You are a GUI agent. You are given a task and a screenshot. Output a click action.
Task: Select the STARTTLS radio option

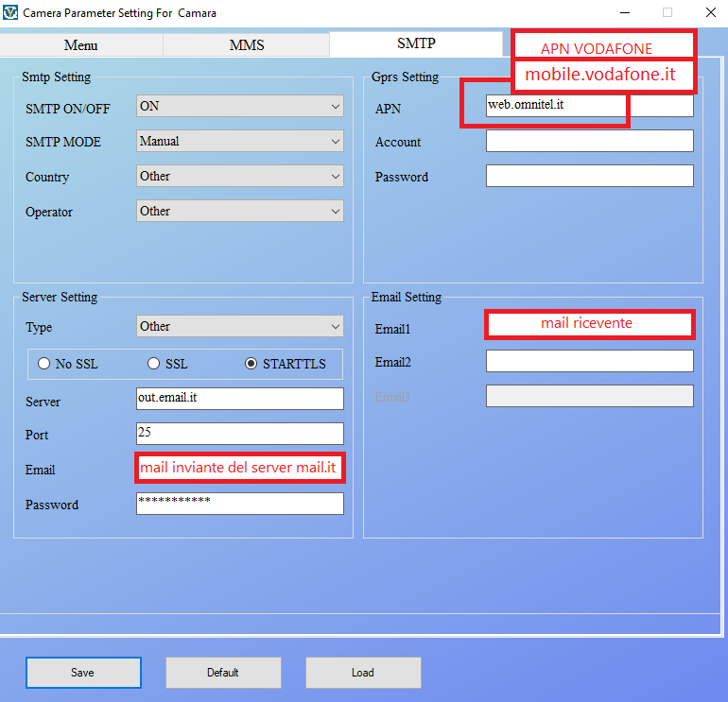(251, 364)
